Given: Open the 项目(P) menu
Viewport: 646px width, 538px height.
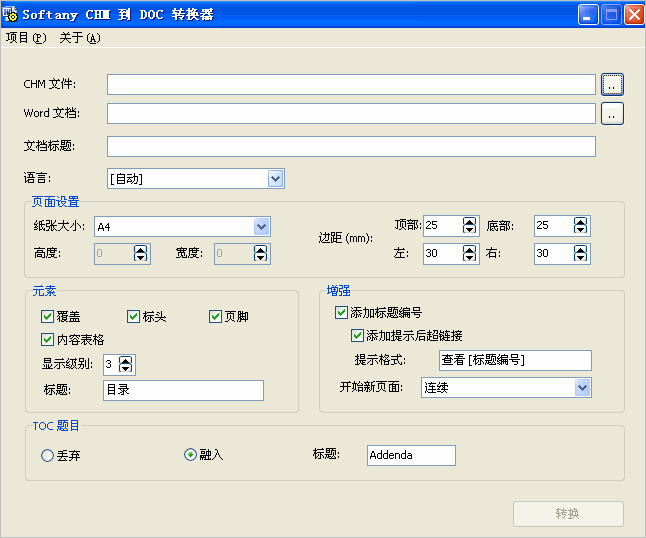Looking at the screenshot, I should point(26,38).
